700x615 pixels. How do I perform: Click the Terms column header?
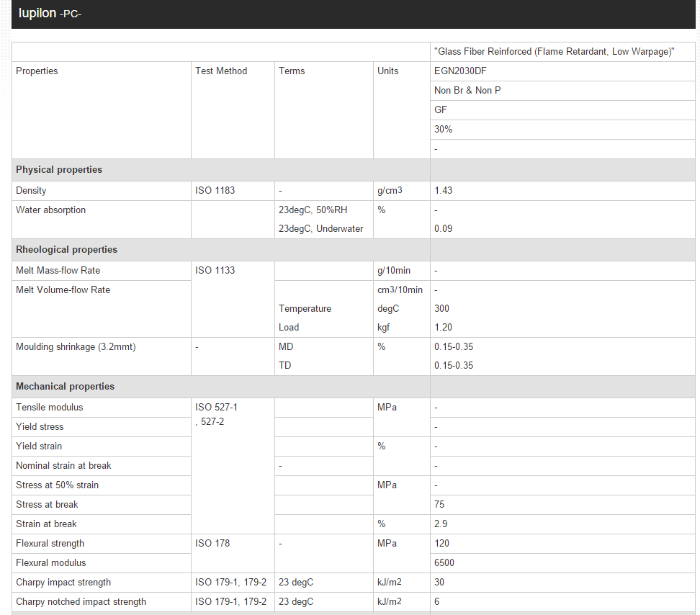pos(292,71)
